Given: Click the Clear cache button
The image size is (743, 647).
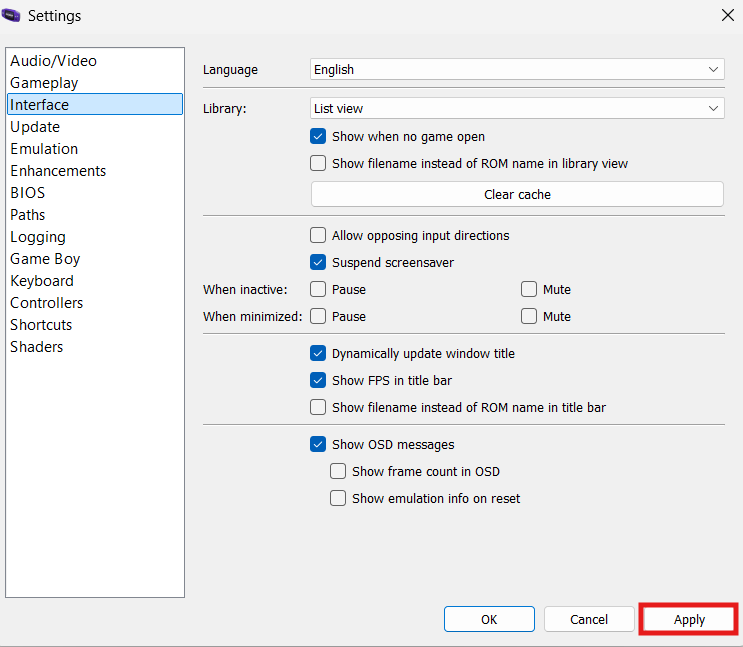Looking at the screenshot, I should (517, 194).
